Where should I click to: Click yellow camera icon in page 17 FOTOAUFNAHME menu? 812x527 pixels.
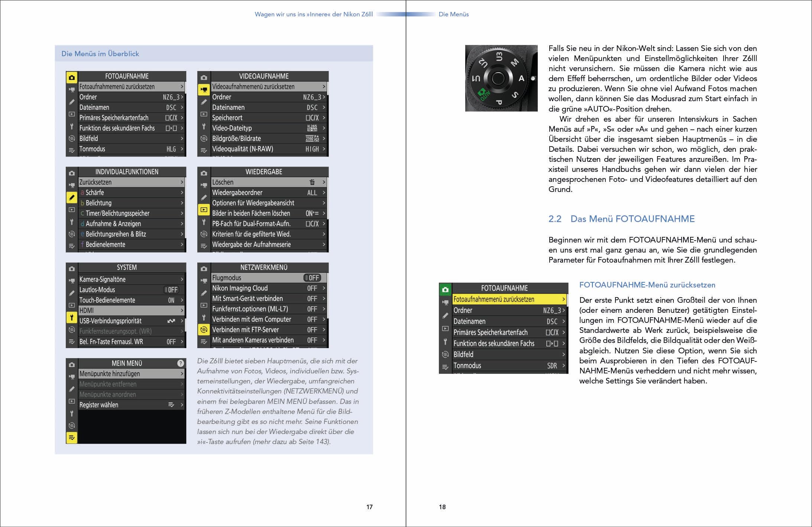click(x=72, y=77)
